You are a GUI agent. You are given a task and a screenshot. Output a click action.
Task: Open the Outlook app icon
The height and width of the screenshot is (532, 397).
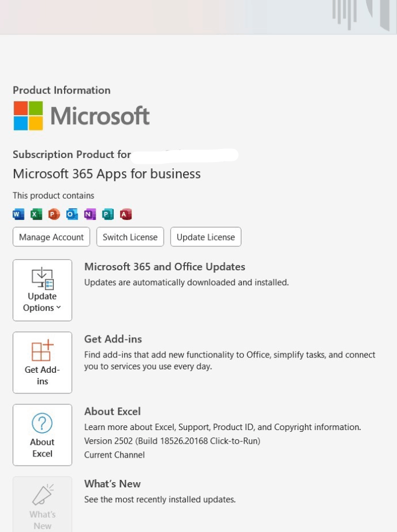click(72, 214)
